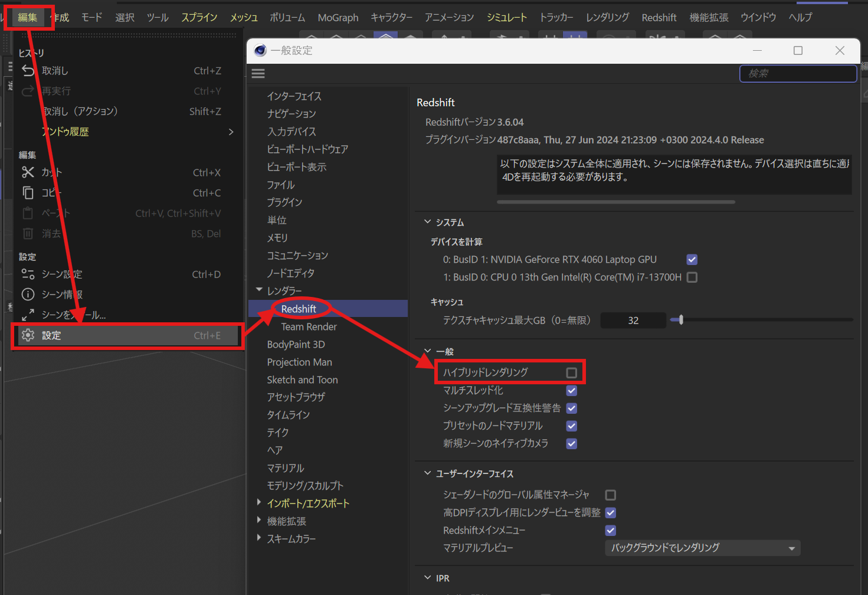
Task: Click the シーン設定 icon in the menu
Action: click(x=28, y=274)
